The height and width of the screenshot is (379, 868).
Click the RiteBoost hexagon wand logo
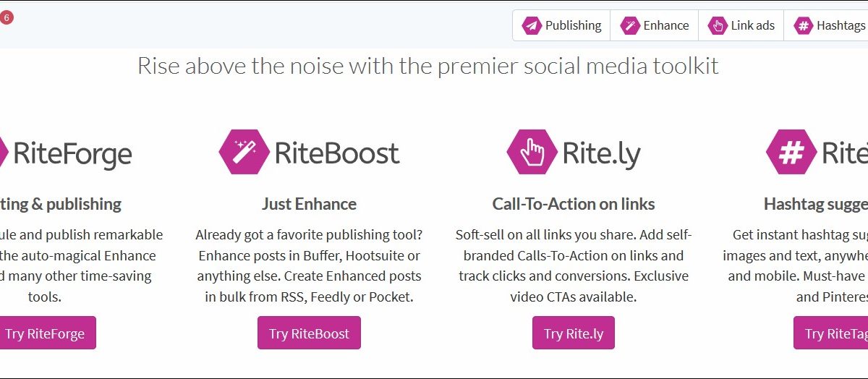[x=244, y=153]
